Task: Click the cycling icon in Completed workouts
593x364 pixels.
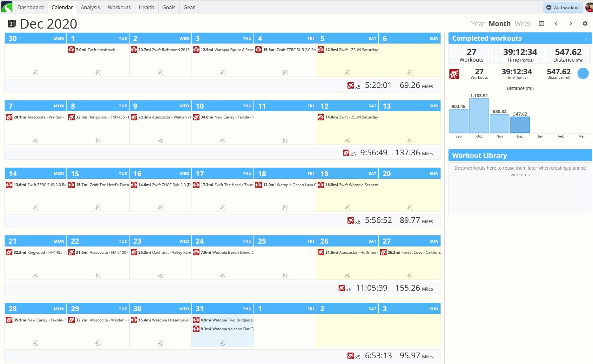Action: coord(454,74)
